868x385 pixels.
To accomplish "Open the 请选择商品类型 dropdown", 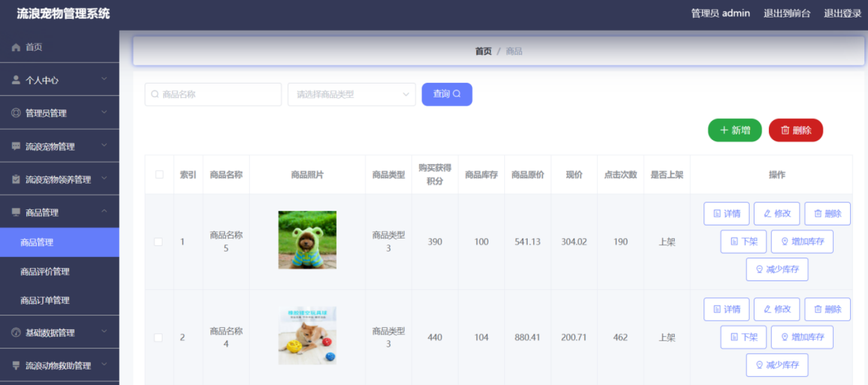I will (351, 94).
